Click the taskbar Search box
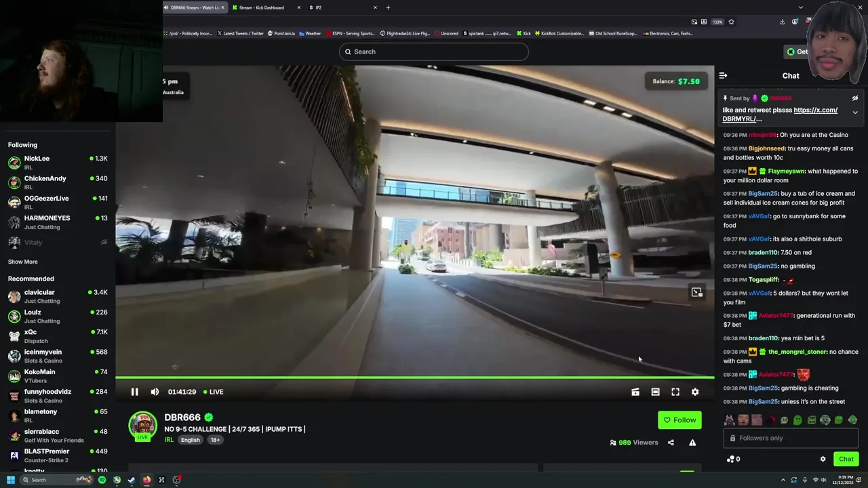The image size is (868, 488). [x=56, y=480]
